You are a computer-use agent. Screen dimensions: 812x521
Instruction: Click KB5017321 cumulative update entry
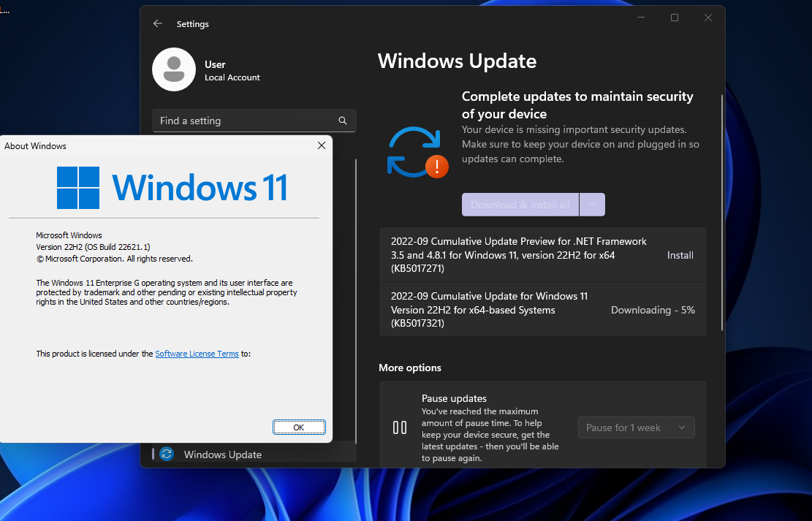point(543,310)
